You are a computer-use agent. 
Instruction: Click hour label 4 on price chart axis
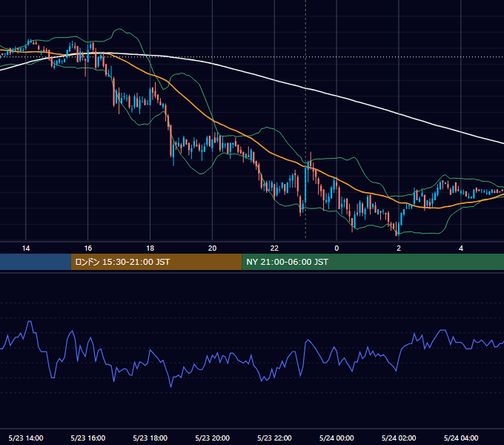[461, 248]
